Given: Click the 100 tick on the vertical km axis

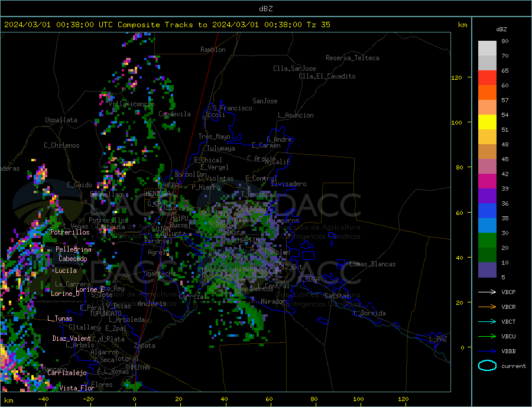Looking at the screenshot, I should tap(456, 122).
